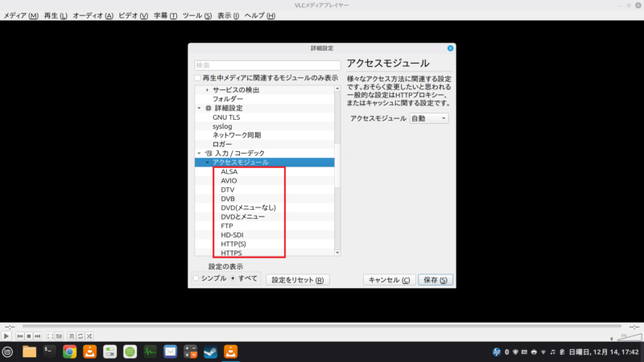Screen dimensions: 644x362
Task: Click the 保存 button
Action: 436,280
